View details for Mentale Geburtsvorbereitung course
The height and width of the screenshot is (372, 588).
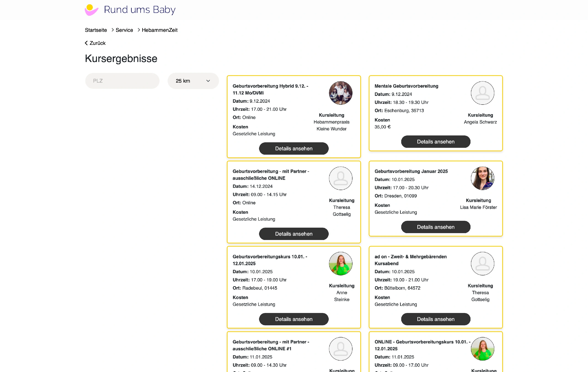click(436, 142)
